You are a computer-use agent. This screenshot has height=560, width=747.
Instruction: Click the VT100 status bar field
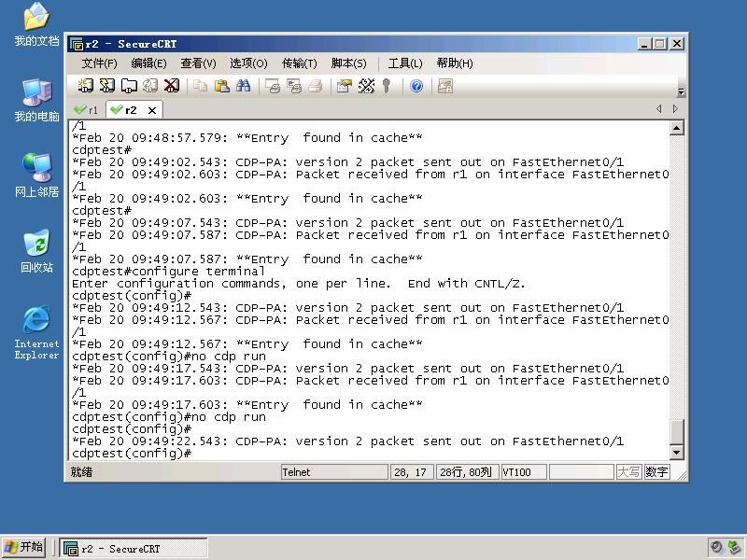[524, 472]
